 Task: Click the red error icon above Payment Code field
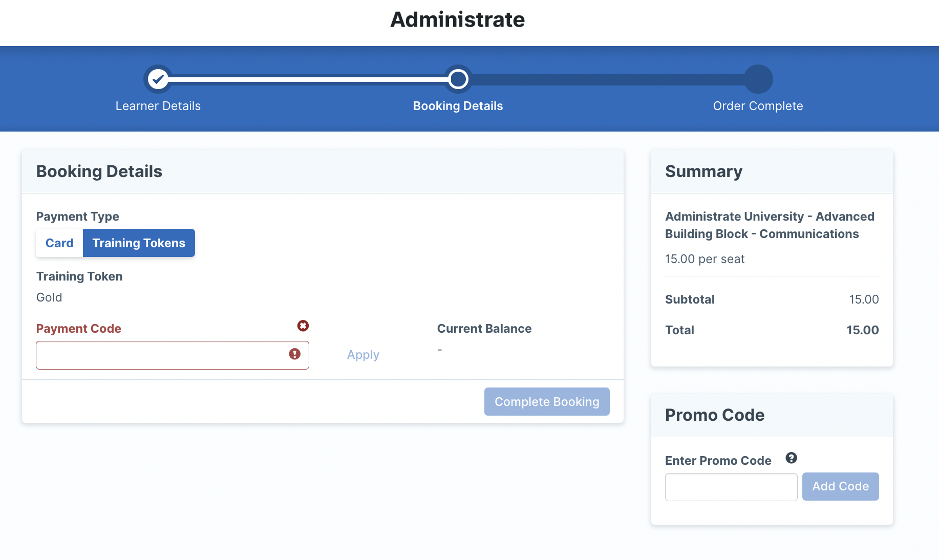click(x=303, y=326)
